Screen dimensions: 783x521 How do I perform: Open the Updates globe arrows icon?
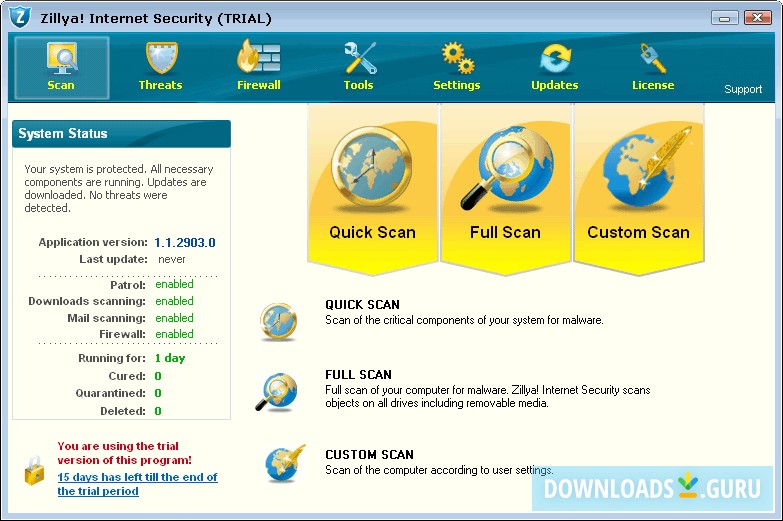(555, 59)
